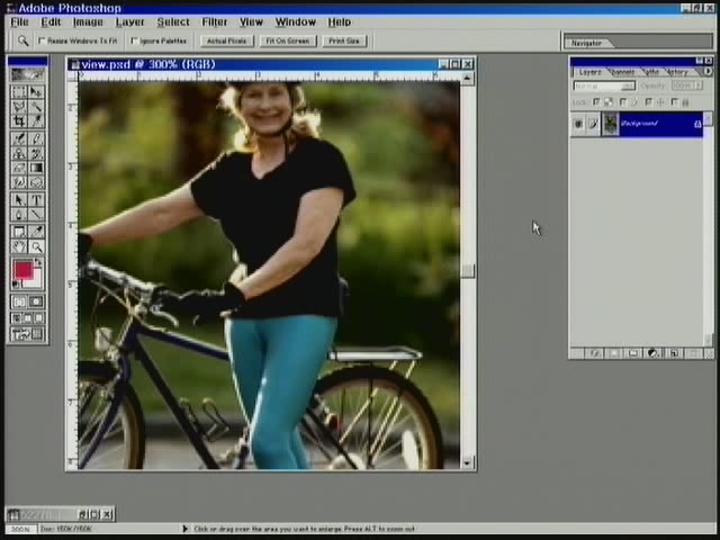720x540 pixels.
Task: Toggle Lock image pixels checkbox
Action: 623,102
